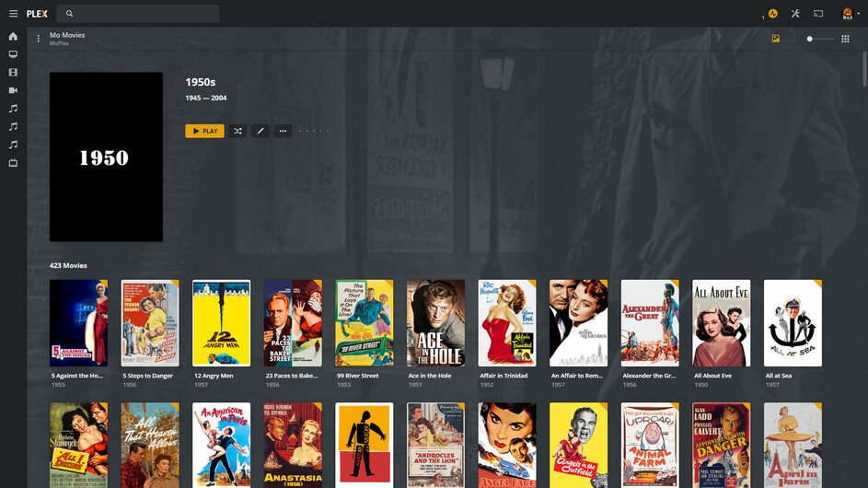The height and width of the screenshot is (488, 868).
Task: Shuffle the 1950s collection
Action: (238, 132)
